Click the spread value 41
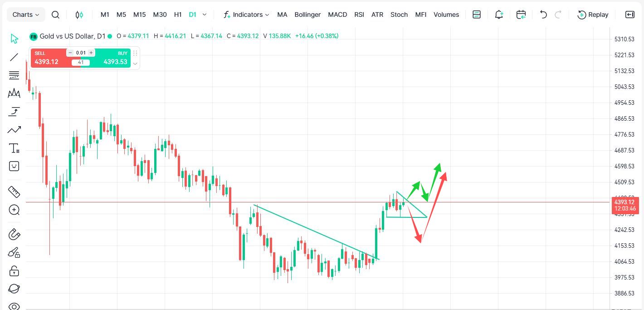 pos(81,63)
